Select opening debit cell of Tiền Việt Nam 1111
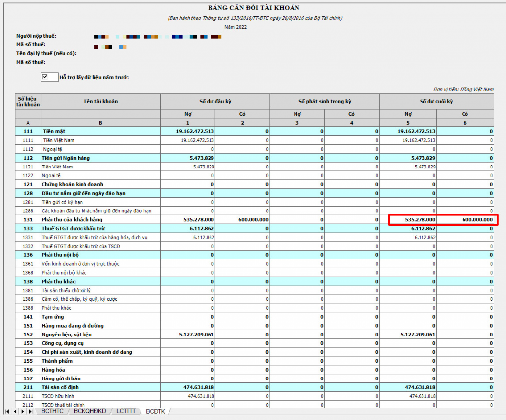Image resolution: width=506 pixels, height=420 pixels. (188, 140)
